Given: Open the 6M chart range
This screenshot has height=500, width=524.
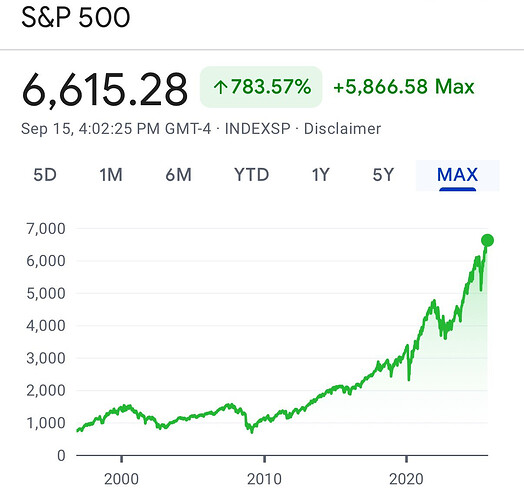Looking at the screenshot, I should coord(178,175).
